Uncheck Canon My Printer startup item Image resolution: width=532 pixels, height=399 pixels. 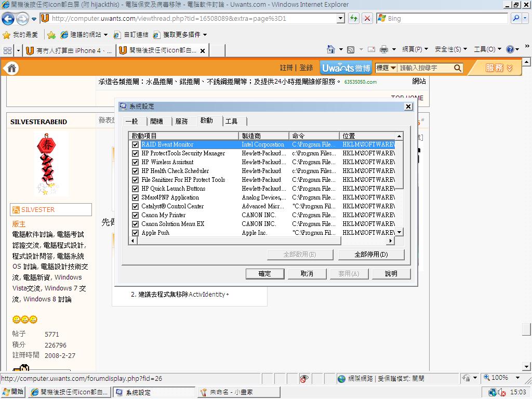pos(136,215)
